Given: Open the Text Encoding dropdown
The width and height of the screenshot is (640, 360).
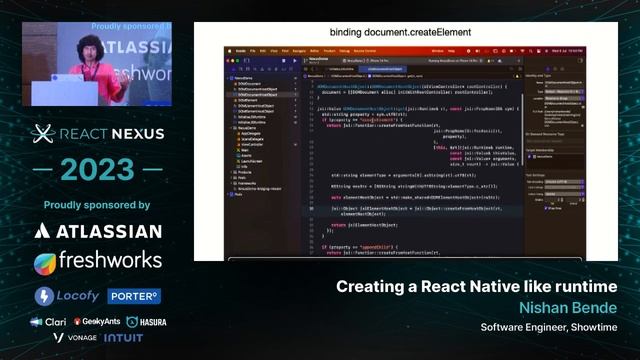Looking at the screenshot, I should point(564,182).
